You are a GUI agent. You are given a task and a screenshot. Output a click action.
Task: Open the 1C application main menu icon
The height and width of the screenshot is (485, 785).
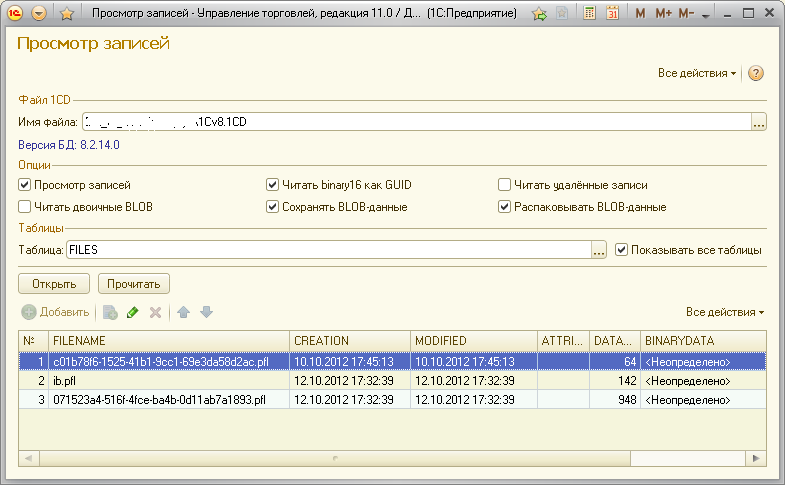coord(16,14)
